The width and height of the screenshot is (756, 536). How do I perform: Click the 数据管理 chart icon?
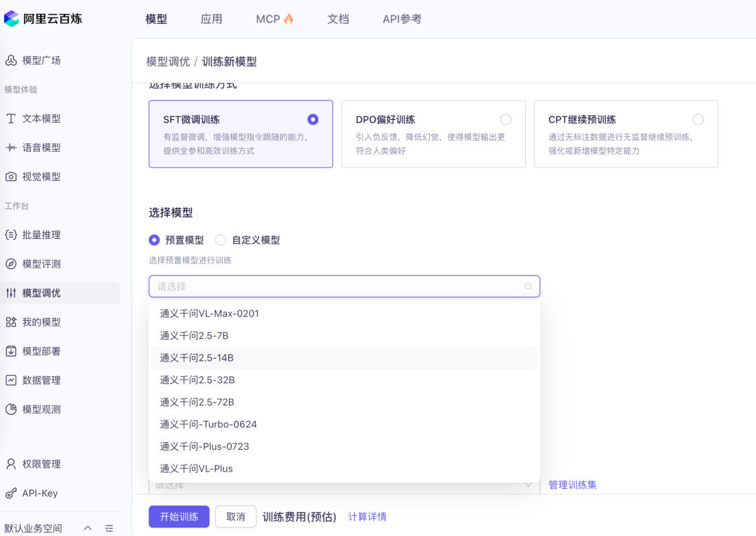click(11, 380)
